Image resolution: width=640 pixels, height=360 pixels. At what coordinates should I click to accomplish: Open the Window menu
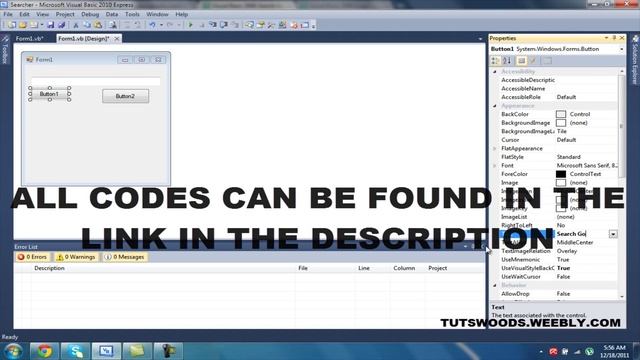tap(157, 14)
